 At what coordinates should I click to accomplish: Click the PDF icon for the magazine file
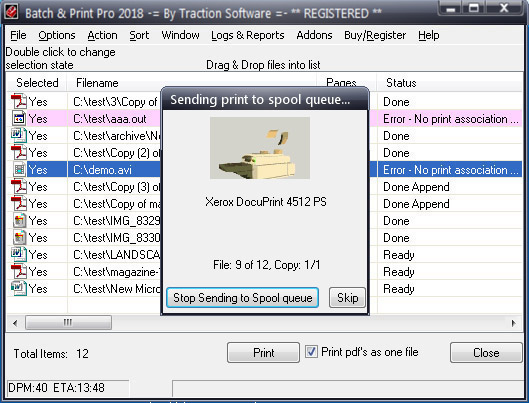click(19, 271)
